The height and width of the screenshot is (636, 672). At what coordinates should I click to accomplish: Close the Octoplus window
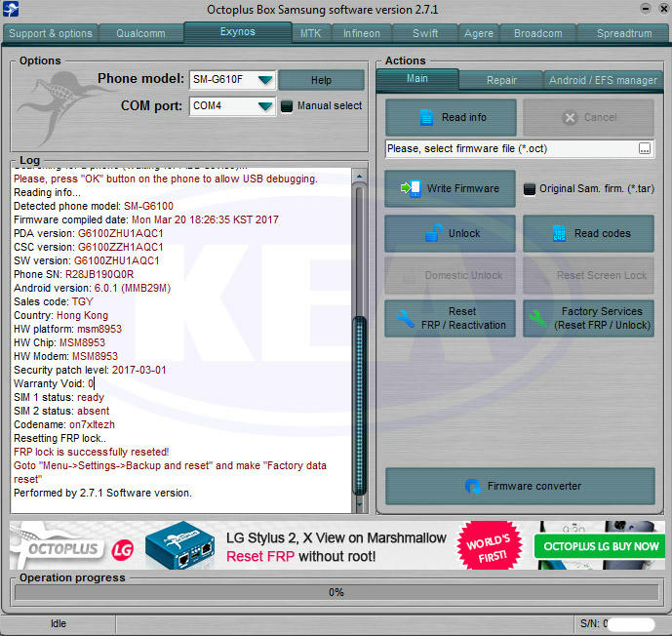pyautogui.click(x=663, y=8)
